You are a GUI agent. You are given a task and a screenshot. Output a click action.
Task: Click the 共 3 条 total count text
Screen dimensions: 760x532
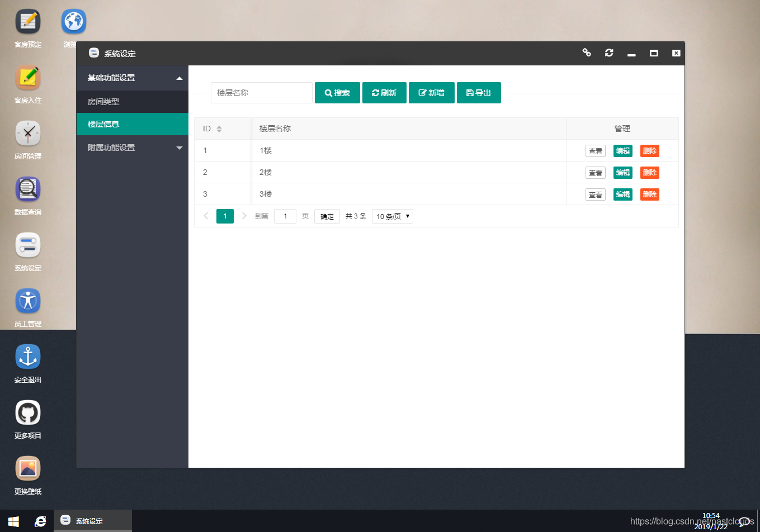356,216
